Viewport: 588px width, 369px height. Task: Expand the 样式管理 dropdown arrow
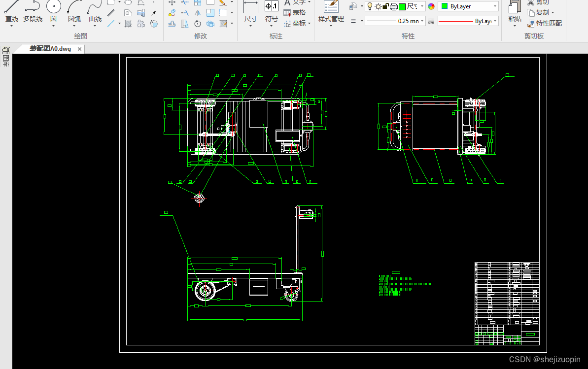point(331,26)
